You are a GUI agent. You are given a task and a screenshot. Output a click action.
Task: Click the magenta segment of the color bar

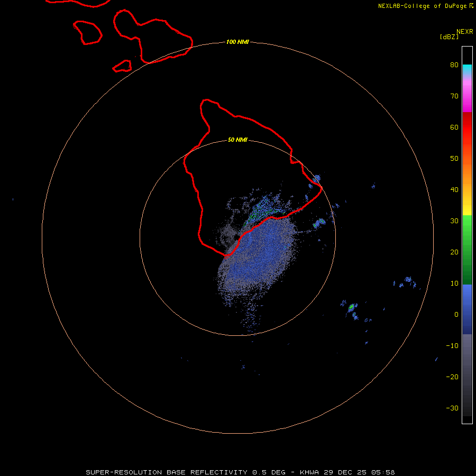467,97
